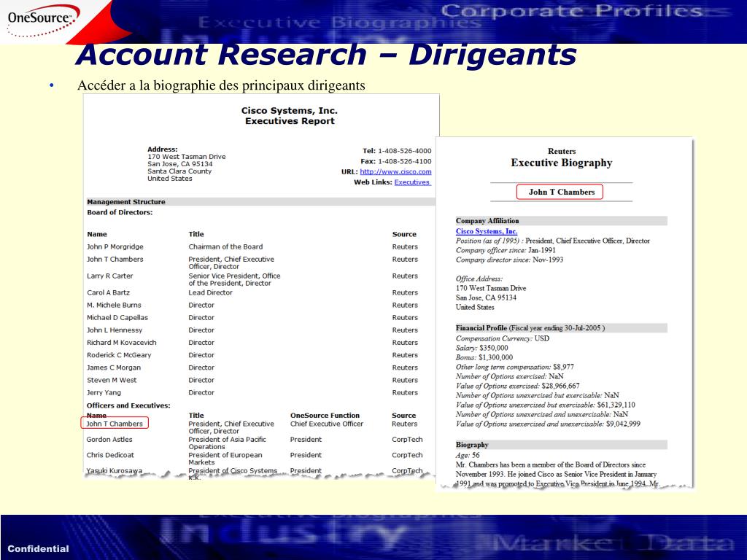Click the $9,042,999 unexercisable options value
The height and width of the screenshot is (560, 747).
(x=623, y=424)
